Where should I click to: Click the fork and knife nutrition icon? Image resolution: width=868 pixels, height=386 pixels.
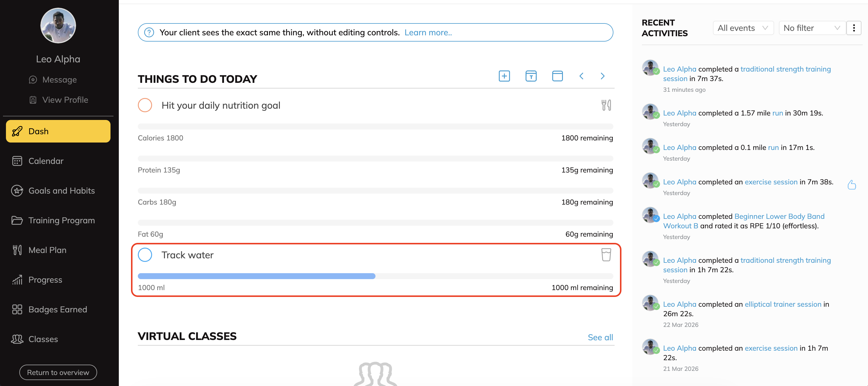coord(606,105)
